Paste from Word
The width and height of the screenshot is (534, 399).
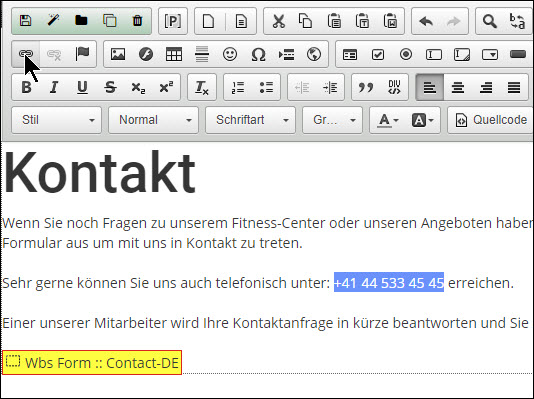tap(390, 21)
